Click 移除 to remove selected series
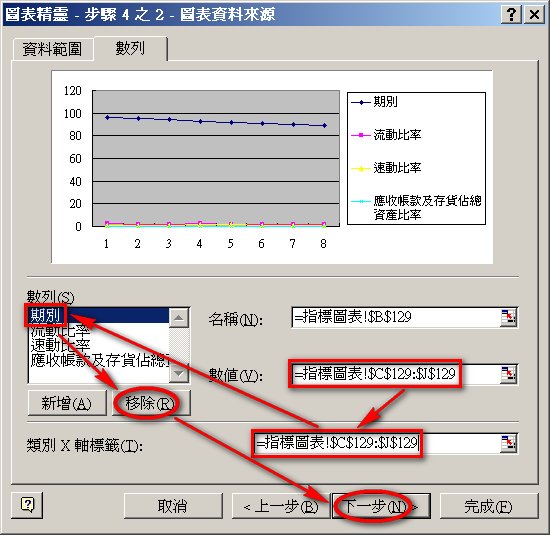The width and height of the screenshot is (550, 535). click(151, 403)
